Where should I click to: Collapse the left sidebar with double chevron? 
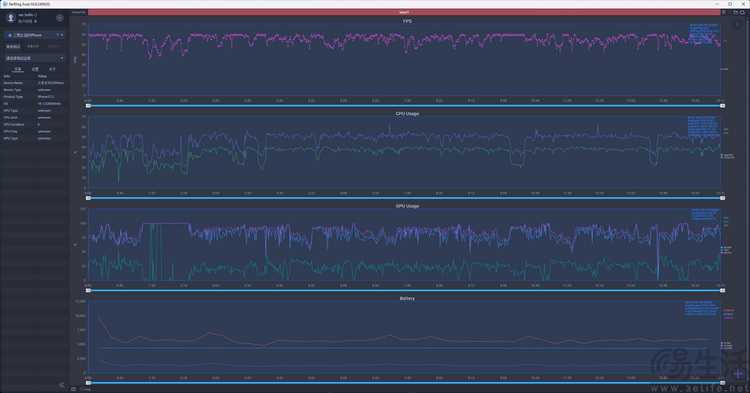point(62,384)
